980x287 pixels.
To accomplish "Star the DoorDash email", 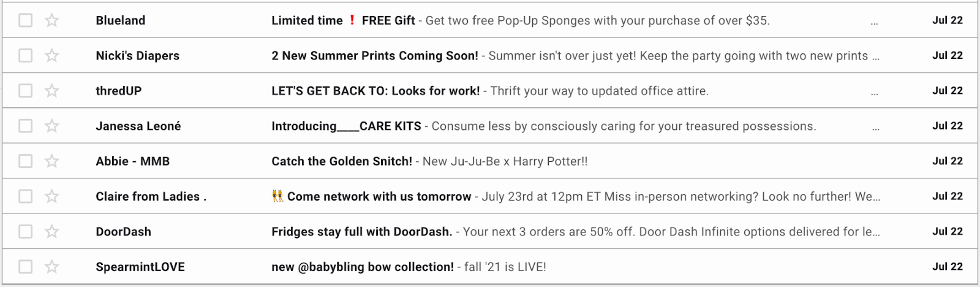I will click(52, 231).
